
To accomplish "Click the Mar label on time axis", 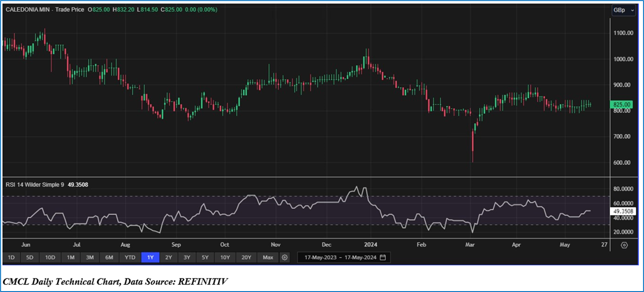I will (469, 245).
